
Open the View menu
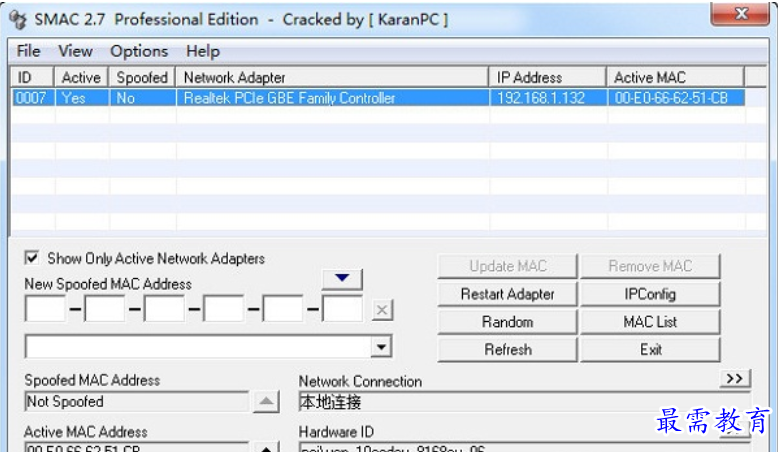click(x=75, y=51)
